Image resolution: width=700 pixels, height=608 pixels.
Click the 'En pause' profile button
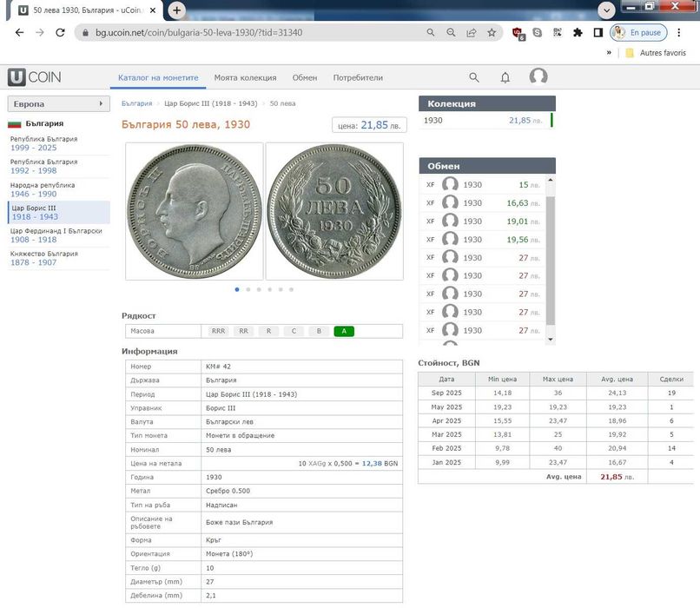[638, 33]
